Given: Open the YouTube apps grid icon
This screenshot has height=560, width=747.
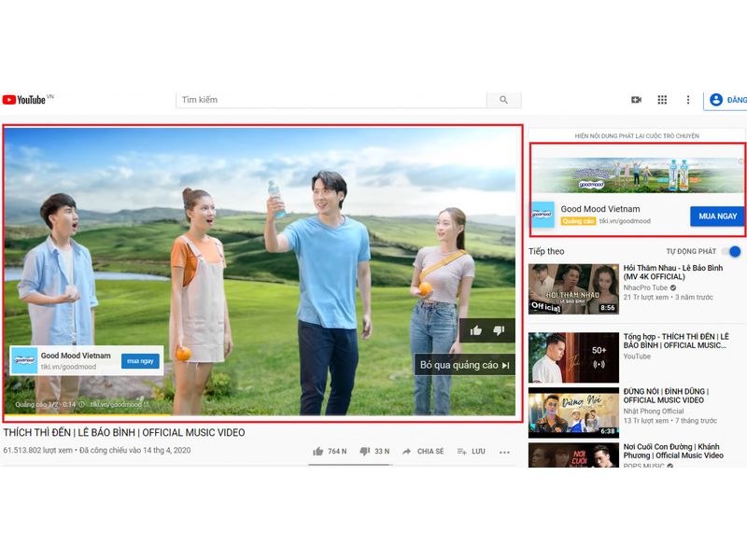Looking at the screenshot, I should [x=664, y=99].
